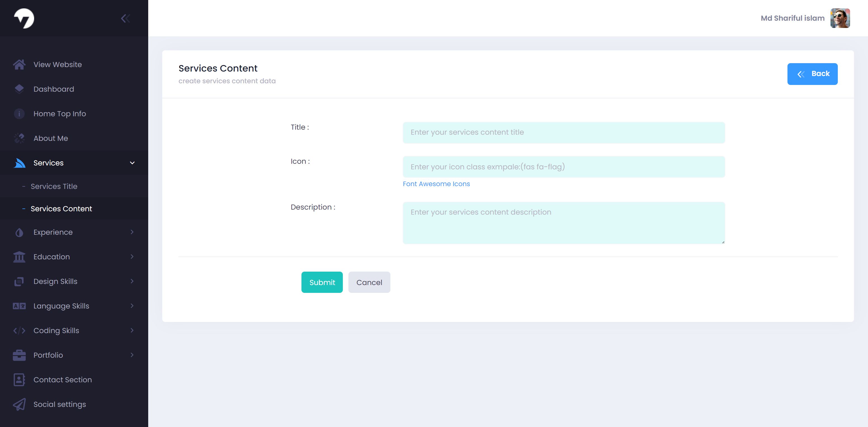
Task: Click the Experience menu label
Action: point(53,232)
